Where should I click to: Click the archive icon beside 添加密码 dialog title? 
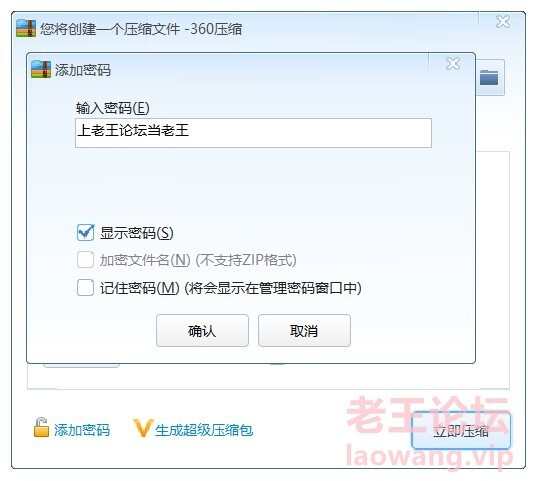click(x=41, y=69)
